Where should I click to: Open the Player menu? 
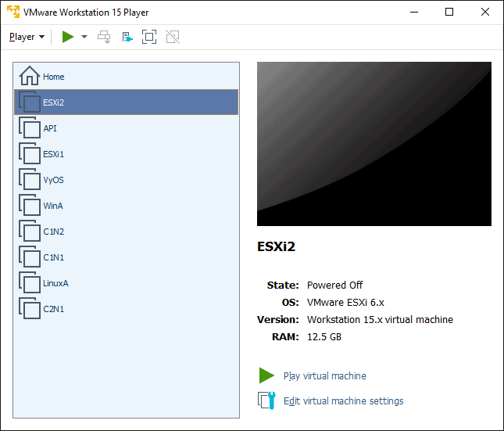(x=27, y=37)
